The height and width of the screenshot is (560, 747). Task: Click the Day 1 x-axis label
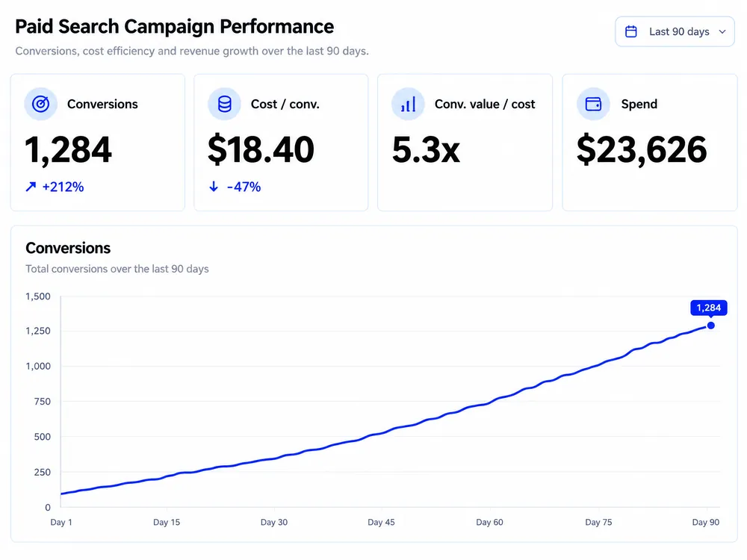(x=61, y=523)
